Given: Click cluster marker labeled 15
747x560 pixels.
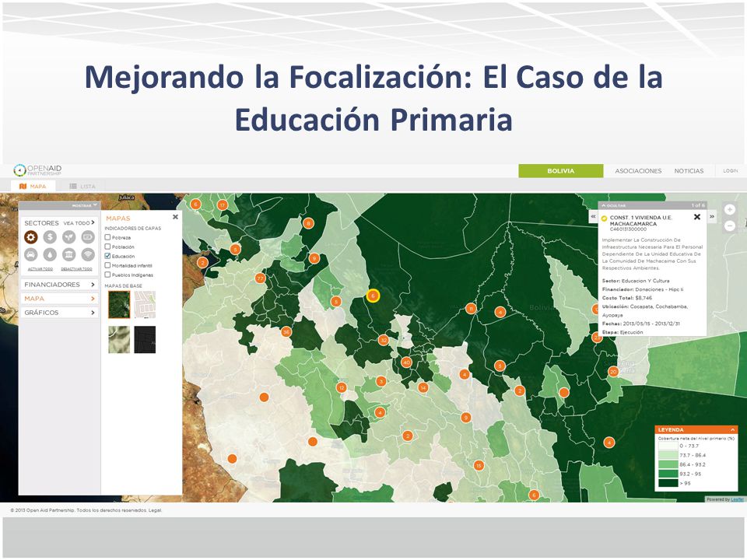Looking at the screenshot, I should click(x=479, y=466).
